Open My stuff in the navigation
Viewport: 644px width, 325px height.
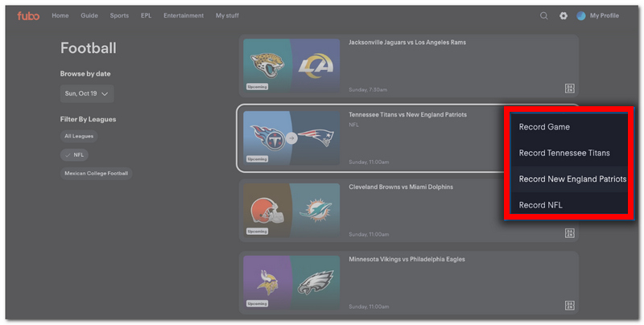pos(227,15)
